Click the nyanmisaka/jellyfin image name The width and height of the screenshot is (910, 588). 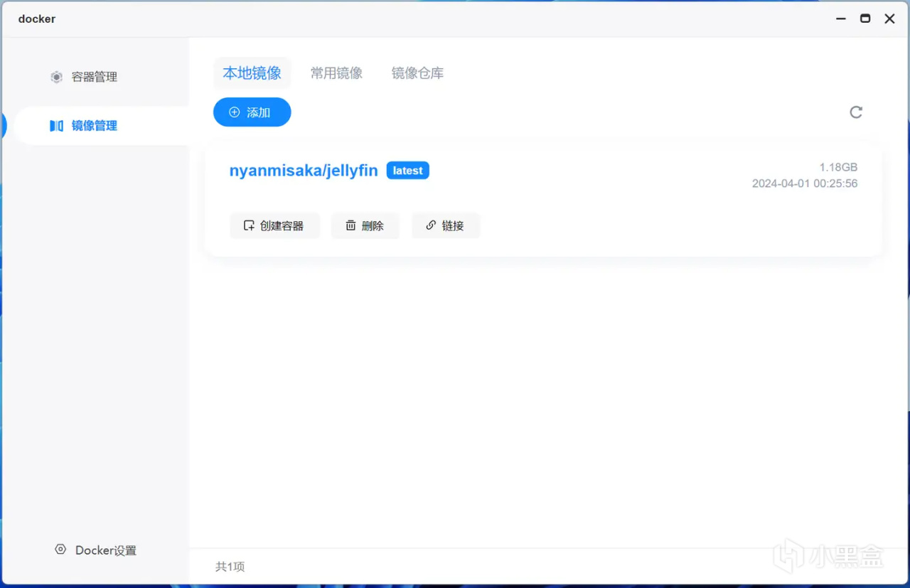304,171
